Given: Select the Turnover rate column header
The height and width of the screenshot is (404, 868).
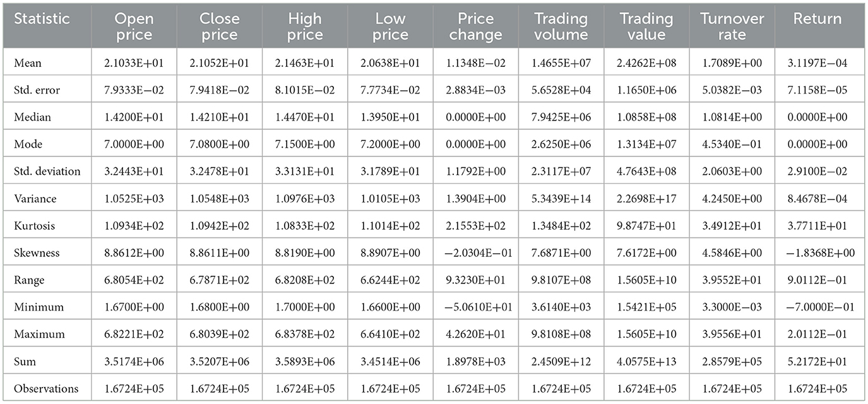Looking at the screenshot, I should coord(732,27).
